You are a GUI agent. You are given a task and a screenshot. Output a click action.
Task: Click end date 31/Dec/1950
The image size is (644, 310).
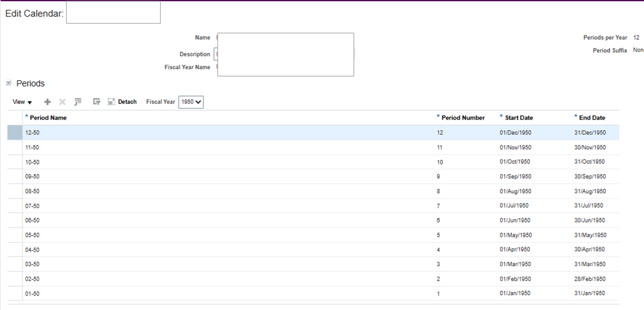pos(590,133)
